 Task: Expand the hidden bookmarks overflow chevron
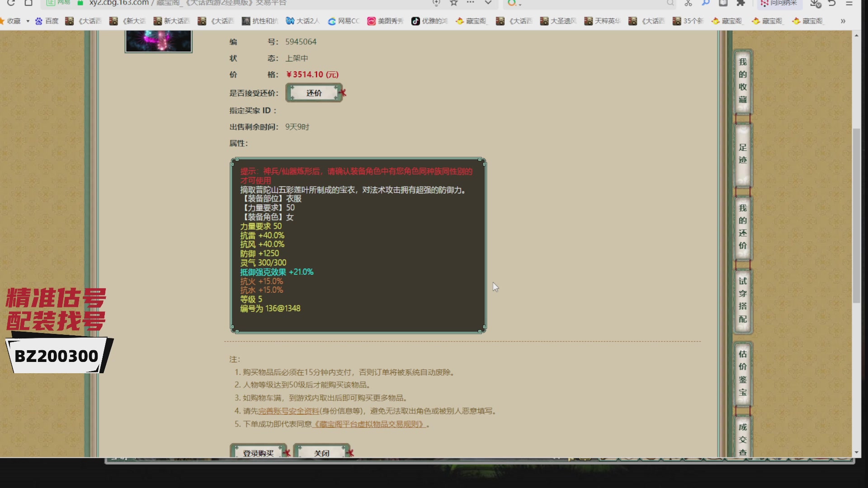click(844, 21)
